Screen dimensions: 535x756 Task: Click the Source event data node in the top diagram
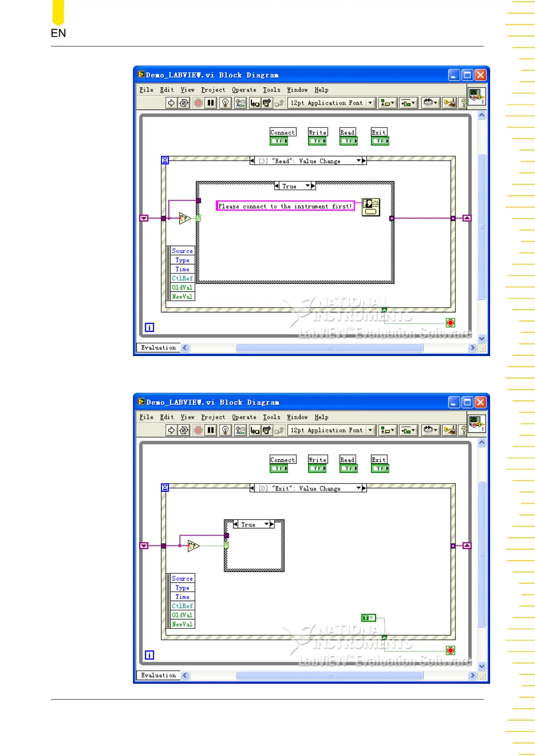pos(182,251)
